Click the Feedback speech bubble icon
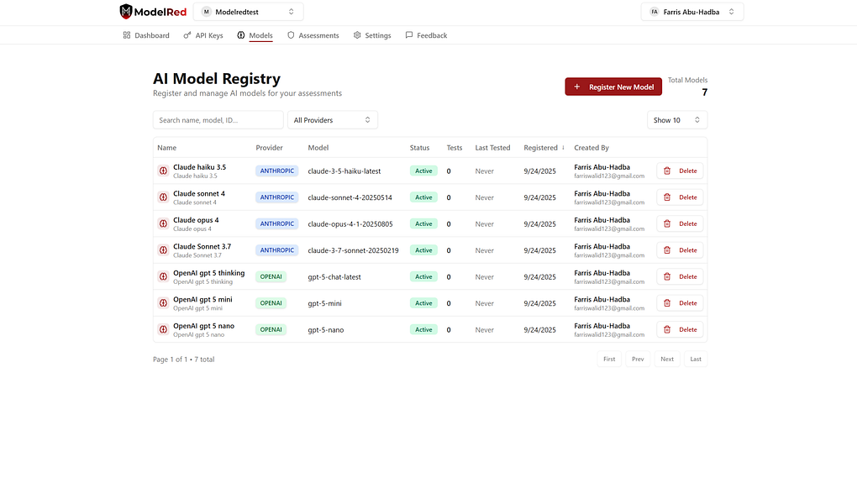The image size is (857, 504). [x=409, y=35]
